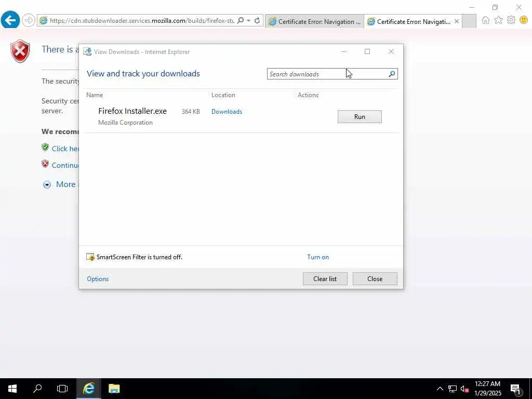Open the Downloads location link
532x399 pixels.
coord(227,112)
